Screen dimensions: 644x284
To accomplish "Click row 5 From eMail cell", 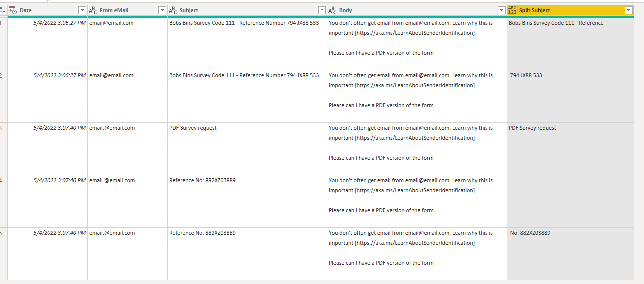I will [x=127, y=254].
